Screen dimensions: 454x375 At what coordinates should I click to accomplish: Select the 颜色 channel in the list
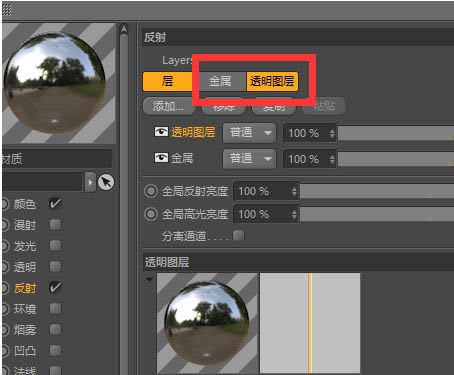[24, 204]
